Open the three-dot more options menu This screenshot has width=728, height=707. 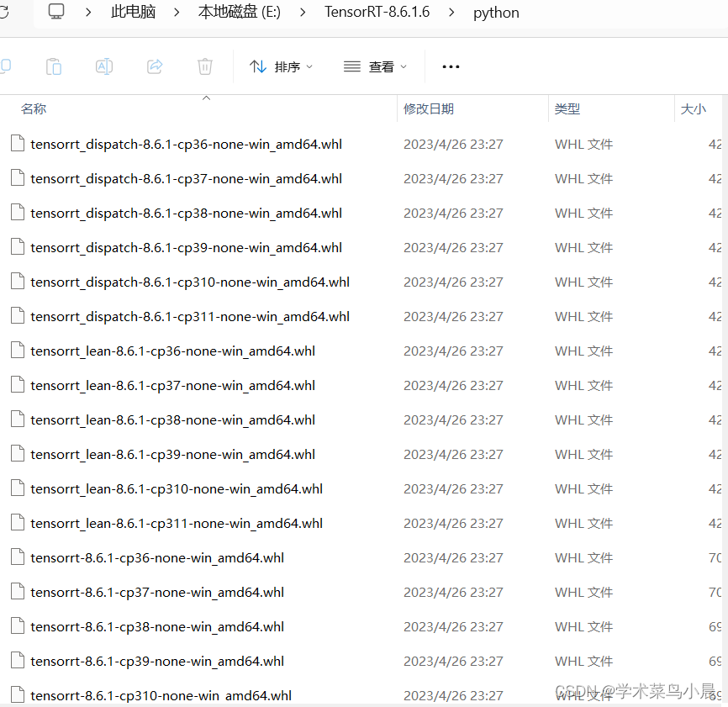(x=451, y=67)
